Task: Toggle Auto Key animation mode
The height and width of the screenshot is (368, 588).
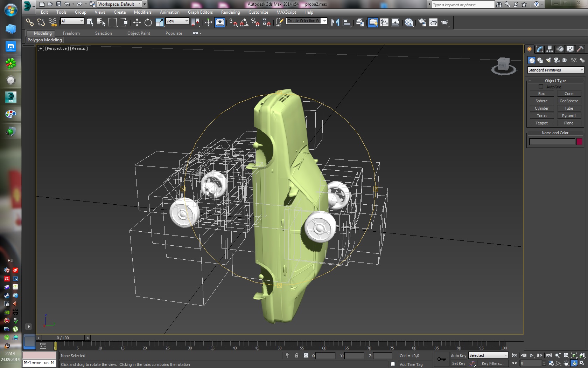Action: 458,356
